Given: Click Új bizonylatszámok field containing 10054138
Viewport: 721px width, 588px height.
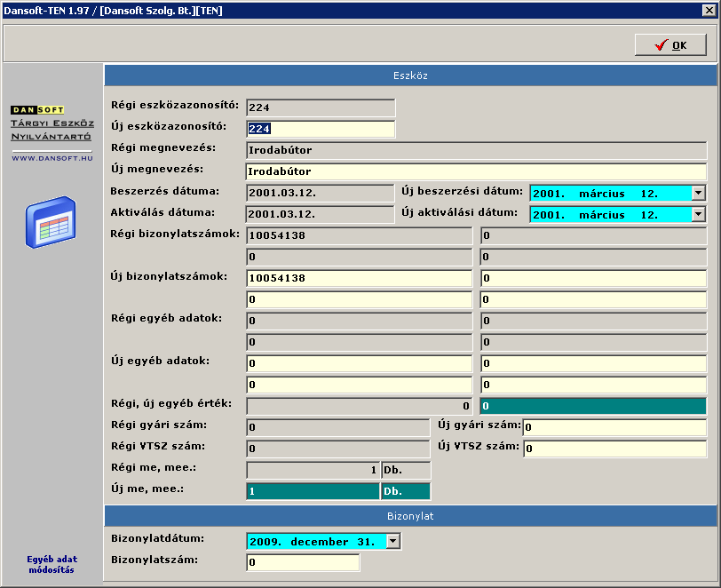Looking at the screenshot, I should tap(359, 278).
